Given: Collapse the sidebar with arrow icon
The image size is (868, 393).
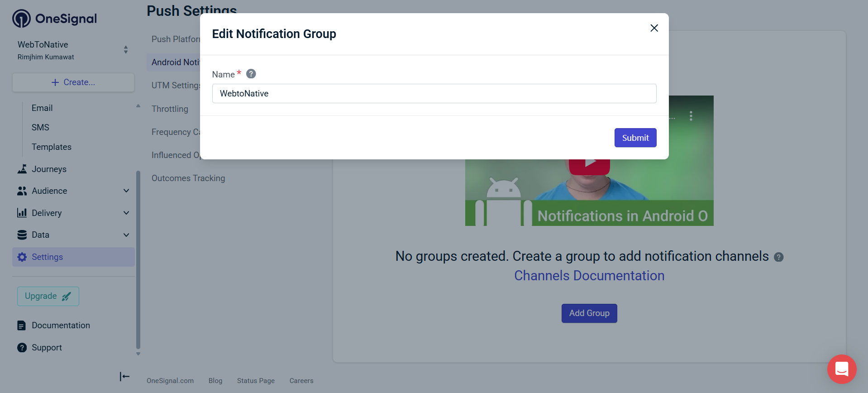Looking at the screenshot, I should [124, 376].
